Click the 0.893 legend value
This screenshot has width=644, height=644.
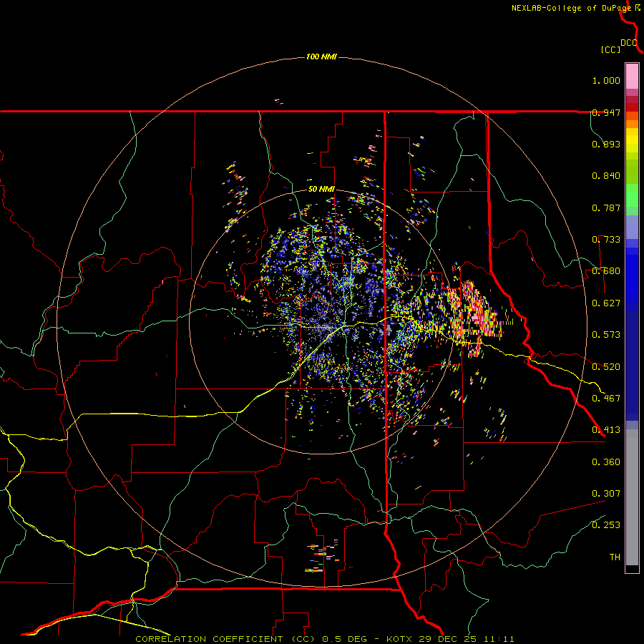click(x=606, y=144)
